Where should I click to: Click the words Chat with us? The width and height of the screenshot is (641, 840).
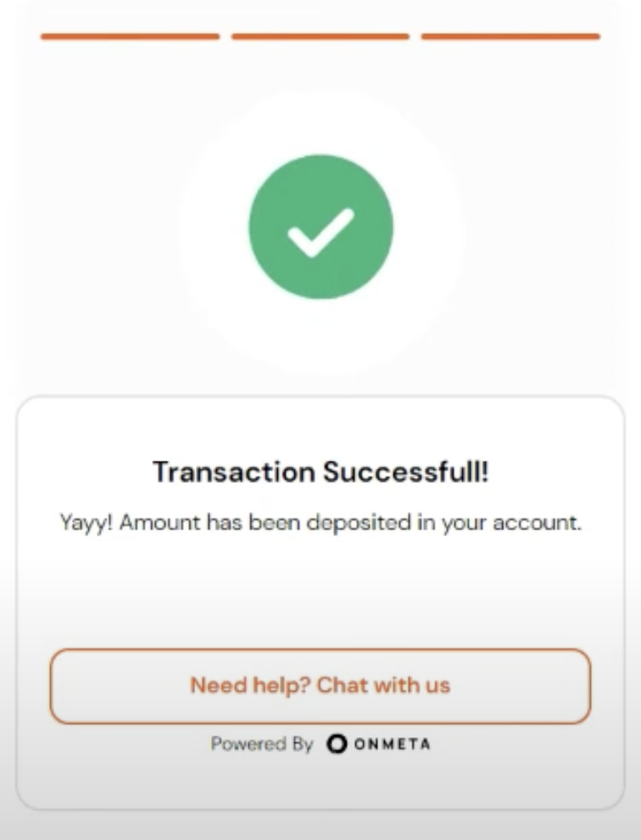tap(383, 686)
